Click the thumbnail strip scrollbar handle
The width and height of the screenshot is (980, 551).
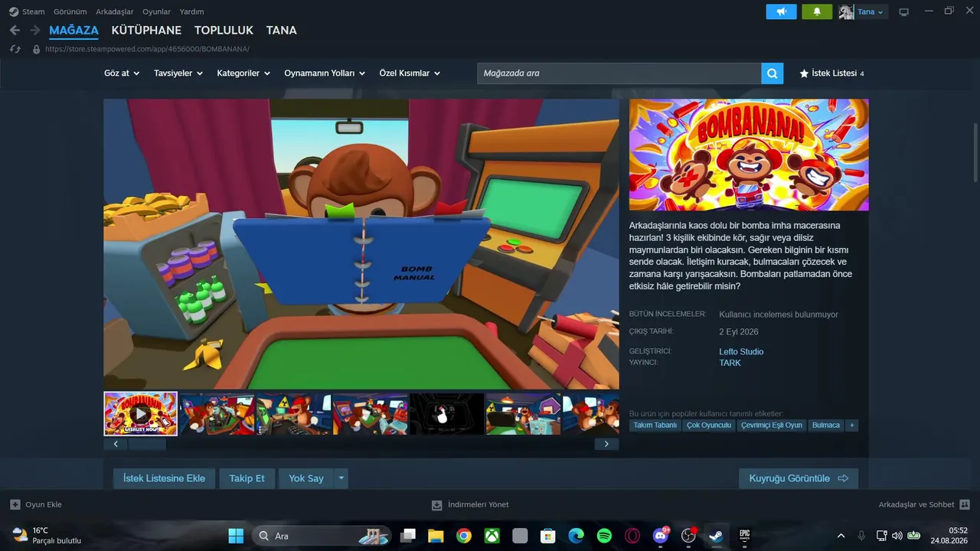(x=147, y=444)
